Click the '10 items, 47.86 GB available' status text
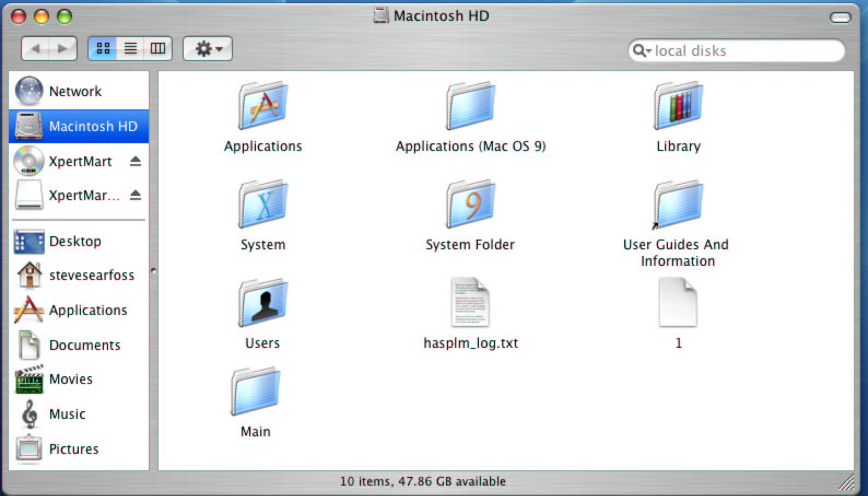This screenshot has height=496, width=868. 423,481
